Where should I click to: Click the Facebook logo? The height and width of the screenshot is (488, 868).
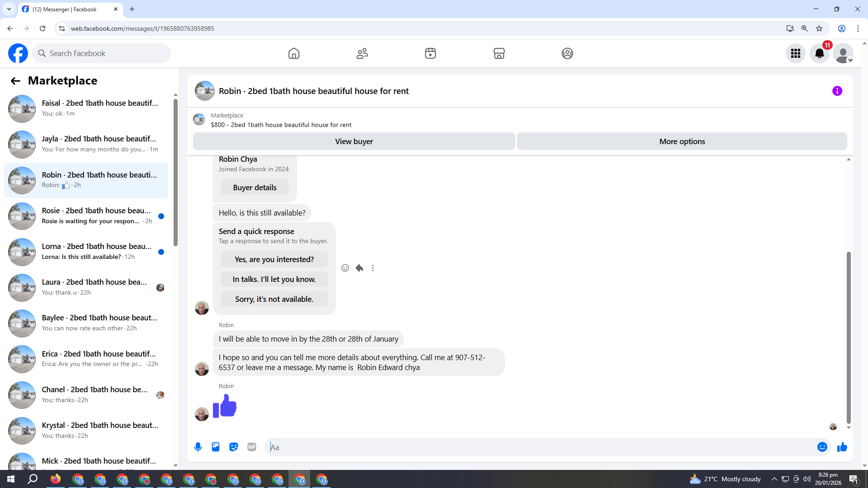[x=18, y=53]
